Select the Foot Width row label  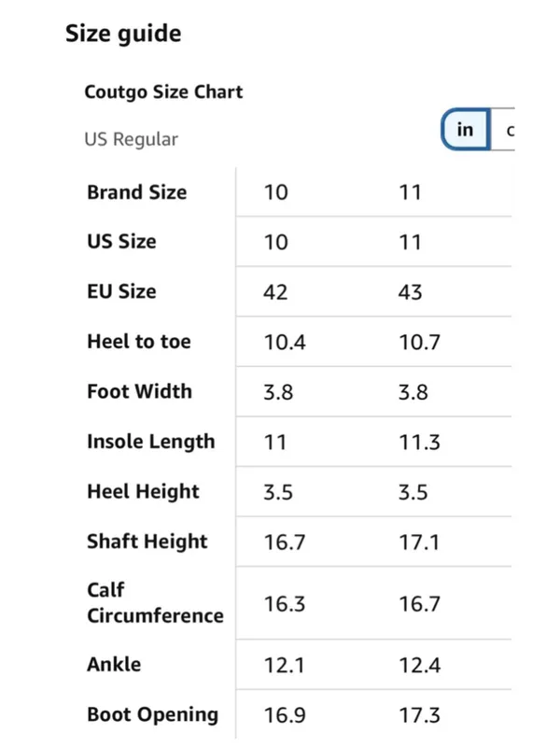(x=139, y=391)
